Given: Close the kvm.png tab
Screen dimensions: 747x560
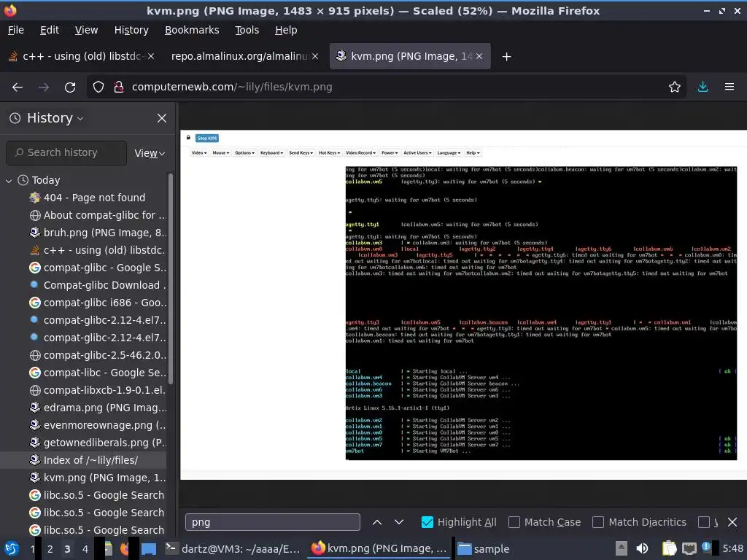Looking at the screenshot, I should point(479,56).
